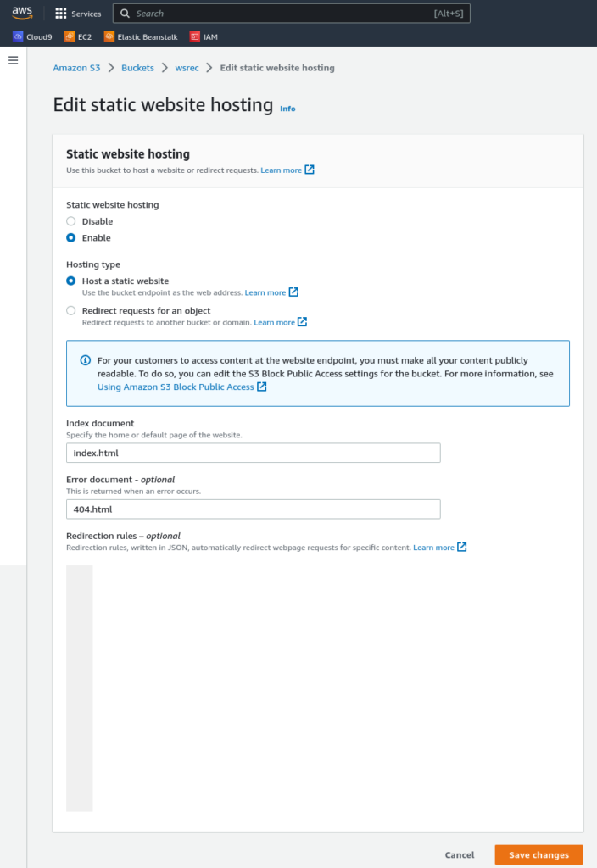Select the Disable static hosting radio
The width and height of the screenshot is (597, 868).
click(x=71, y=221)
